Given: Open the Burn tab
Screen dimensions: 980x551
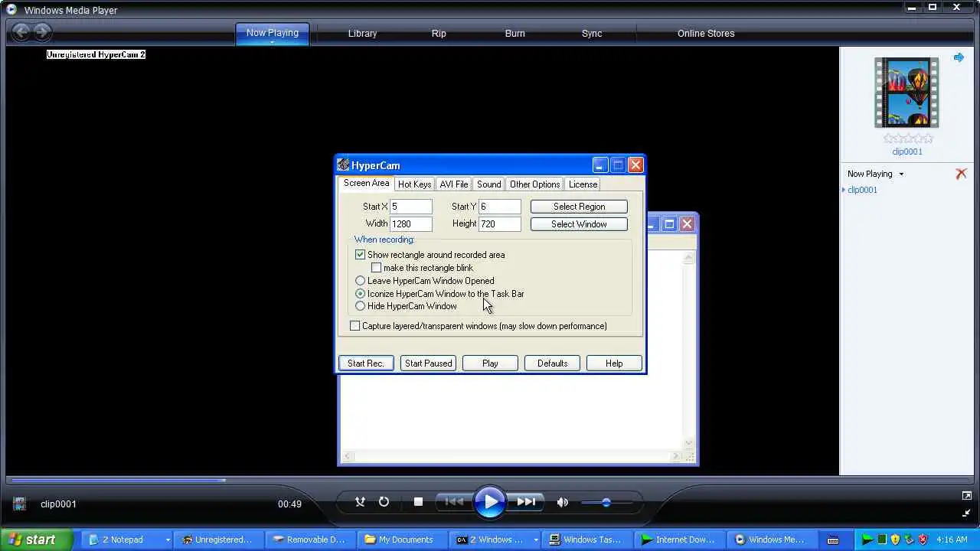Looking at the screenshot, I should (515, 34).
